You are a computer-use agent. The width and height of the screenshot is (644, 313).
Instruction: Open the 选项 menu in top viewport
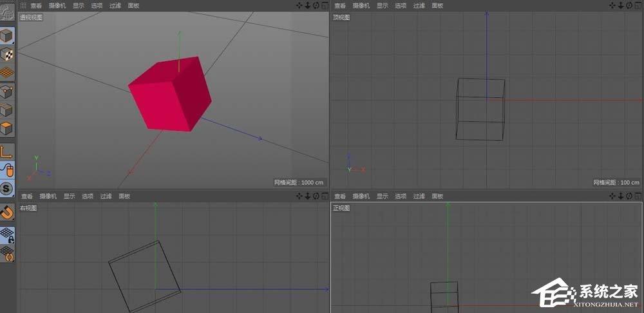point(401,6)
